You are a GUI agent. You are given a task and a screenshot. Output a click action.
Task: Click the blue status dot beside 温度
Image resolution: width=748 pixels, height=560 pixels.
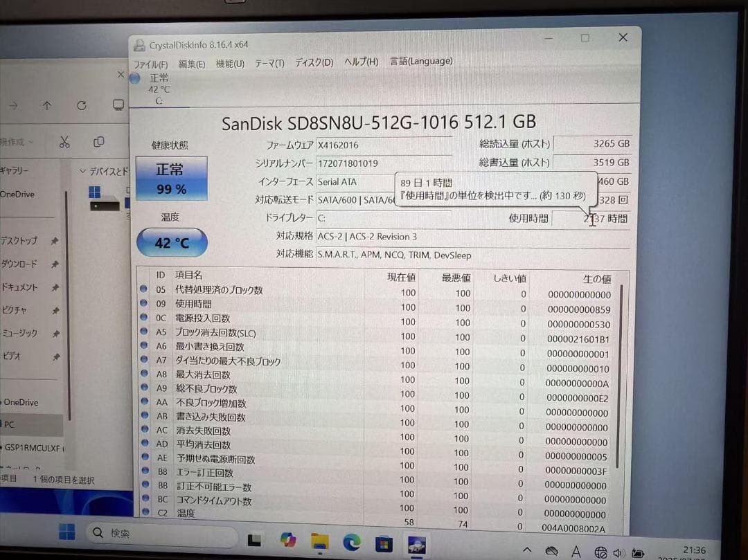coord(144,513)
